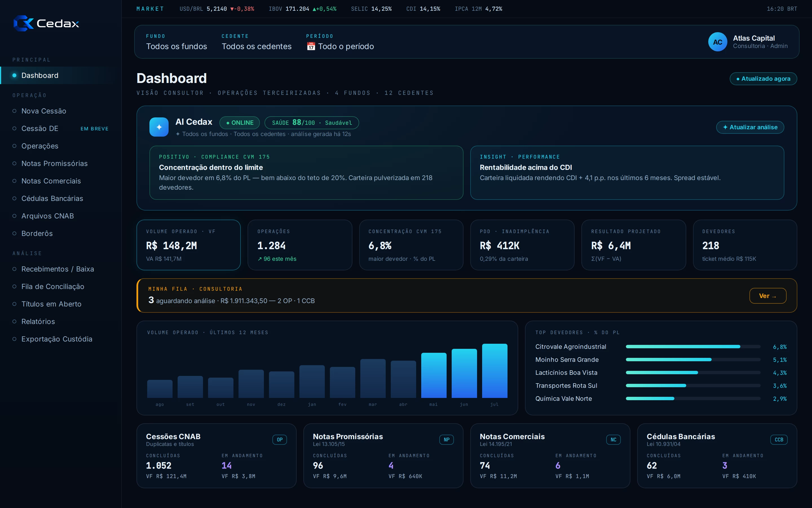Image resolution: width=812 pixels, height=508 pixels.
Task: Go to Operações in the sidebar
Action: 61,146
